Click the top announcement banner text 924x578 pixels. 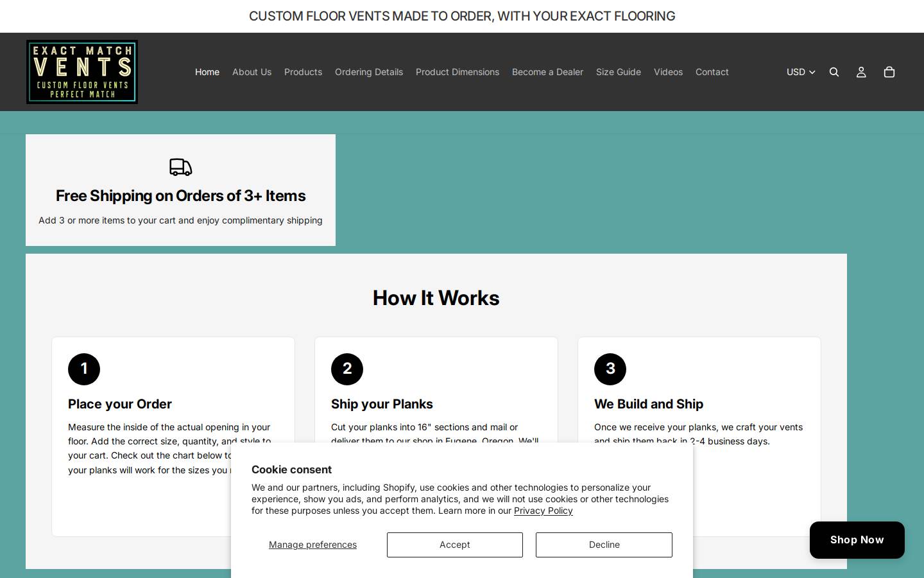(x=462, y=16)
